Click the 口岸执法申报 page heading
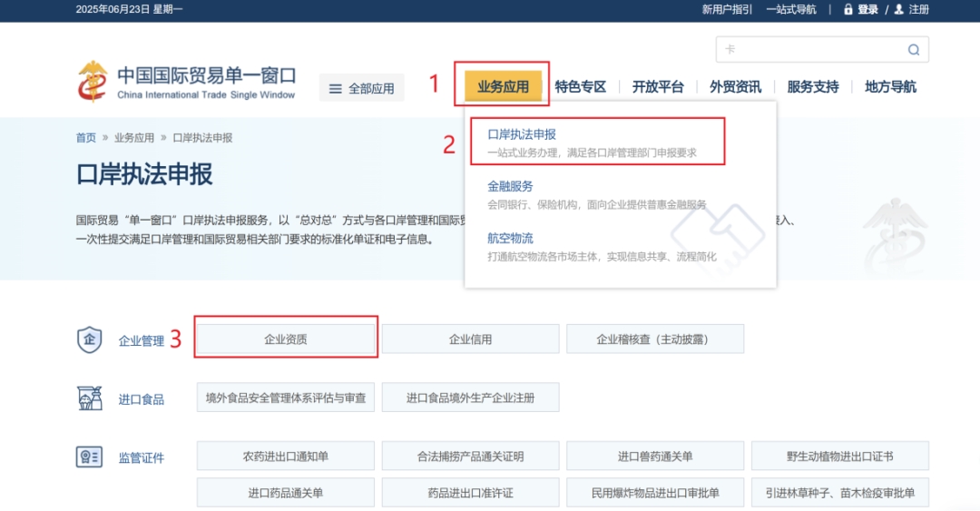 [x=144, y=174]
